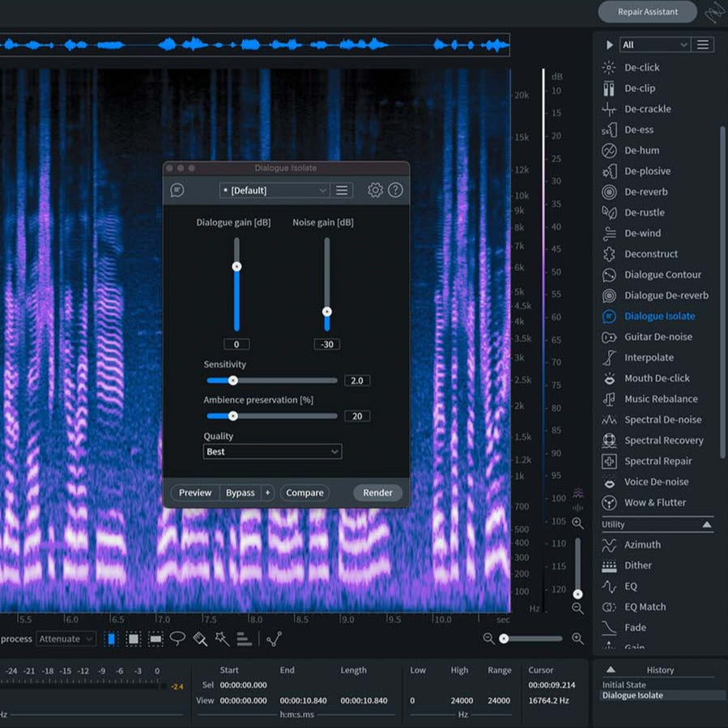Enable Preview in the Dialogue Isolate dialog
Viewport: 728px width, 728px height.
[194, 492]
